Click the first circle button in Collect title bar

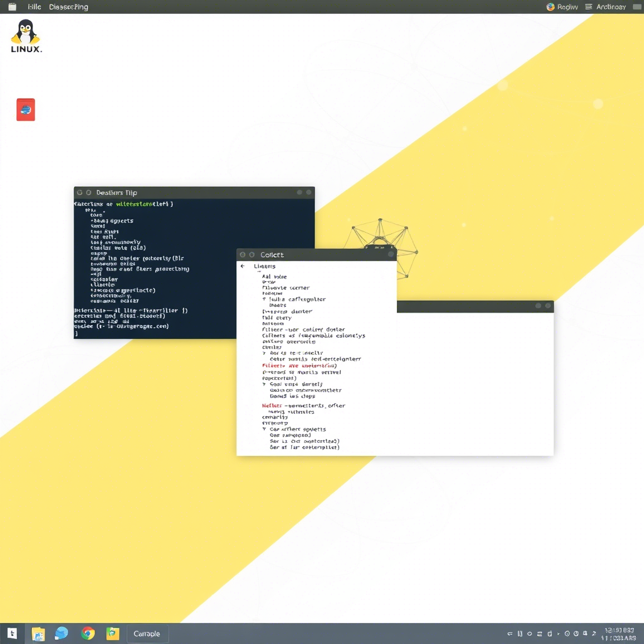(242, 255)
